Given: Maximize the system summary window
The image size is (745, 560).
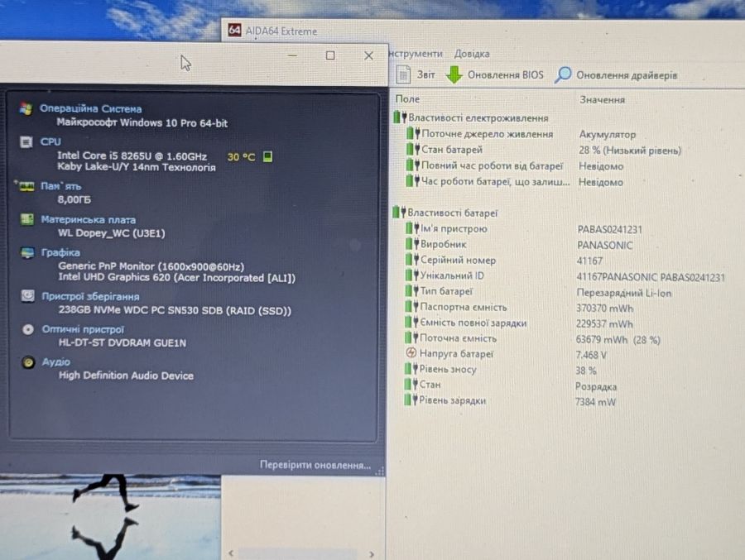Looking at the screenshot, I should 330,55.
